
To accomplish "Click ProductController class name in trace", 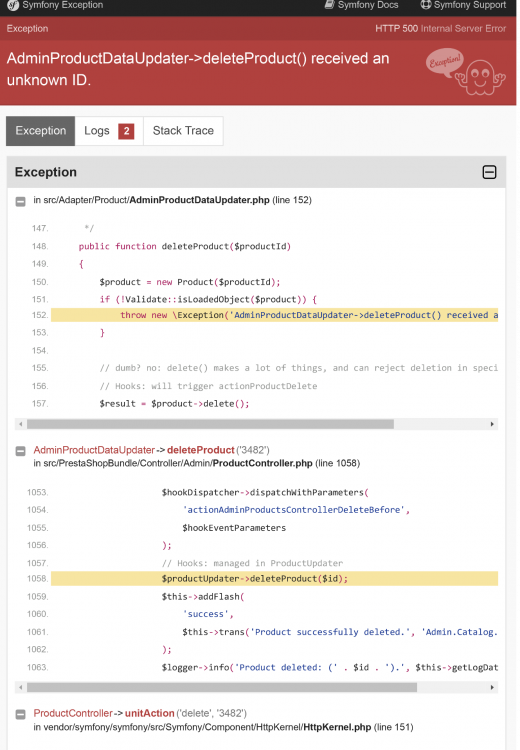I will pos(73,713).
